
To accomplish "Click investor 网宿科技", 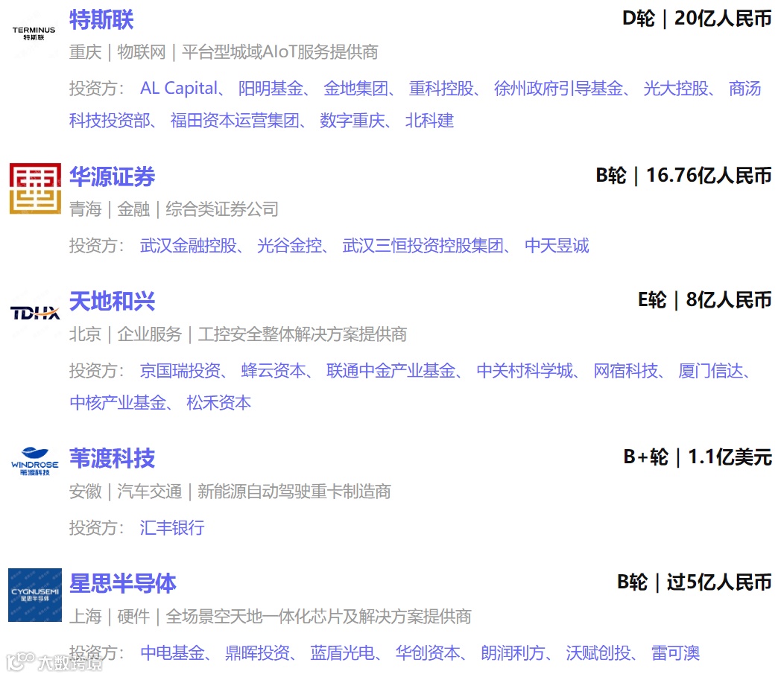I will [x=626, y=371].
